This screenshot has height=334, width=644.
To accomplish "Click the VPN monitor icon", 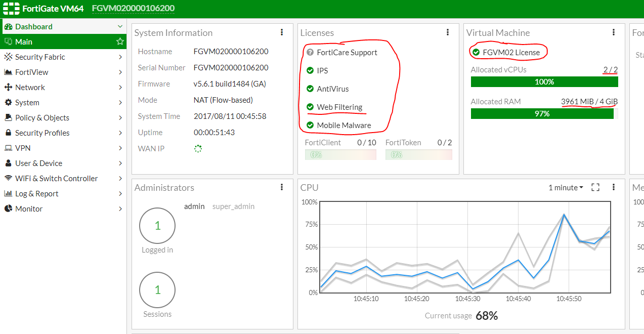I will tap(8, 148).
